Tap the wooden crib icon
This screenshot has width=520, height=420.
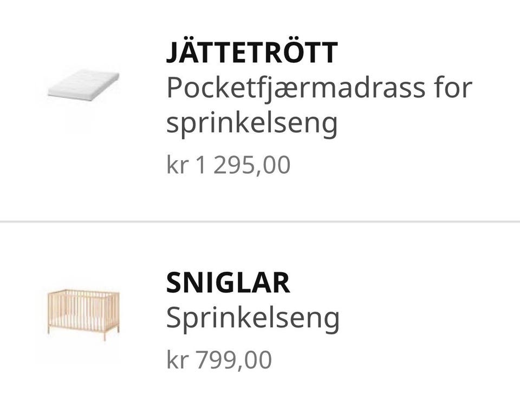83,314
